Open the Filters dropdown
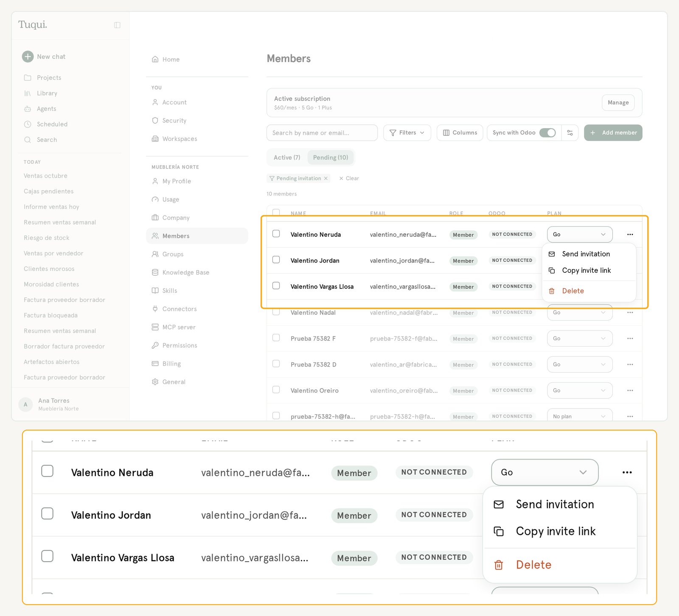679x616 pixels. coord(407,133)
